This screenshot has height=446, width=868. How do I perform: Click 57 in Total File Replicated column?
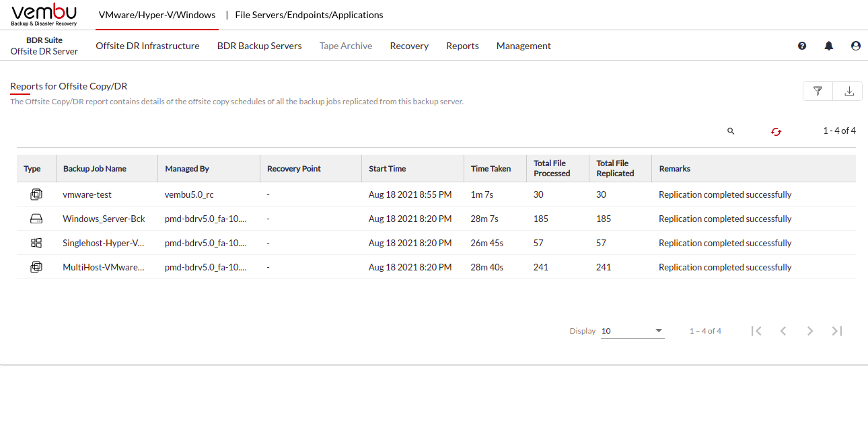tap(601, 243)
